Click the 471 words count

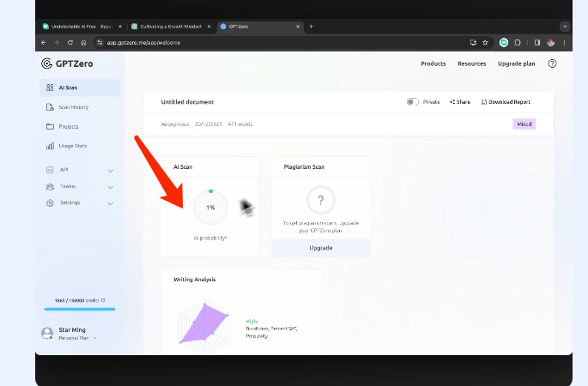point(240,124)
